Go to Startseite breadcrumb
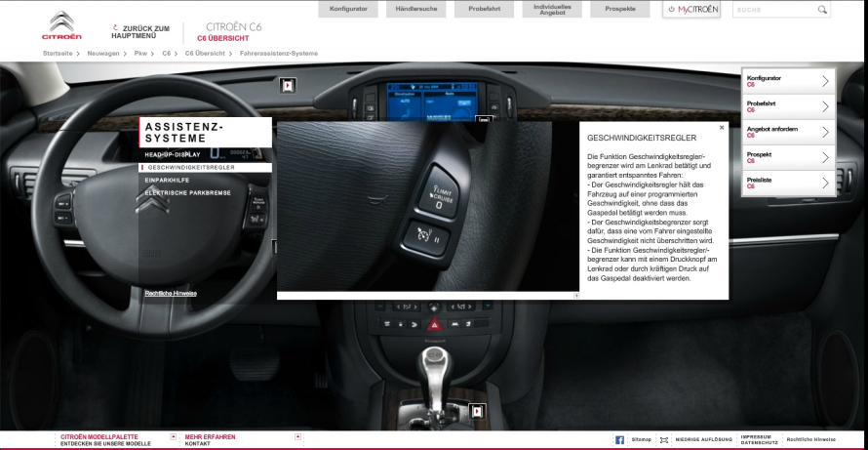 (x=58, y=54)
